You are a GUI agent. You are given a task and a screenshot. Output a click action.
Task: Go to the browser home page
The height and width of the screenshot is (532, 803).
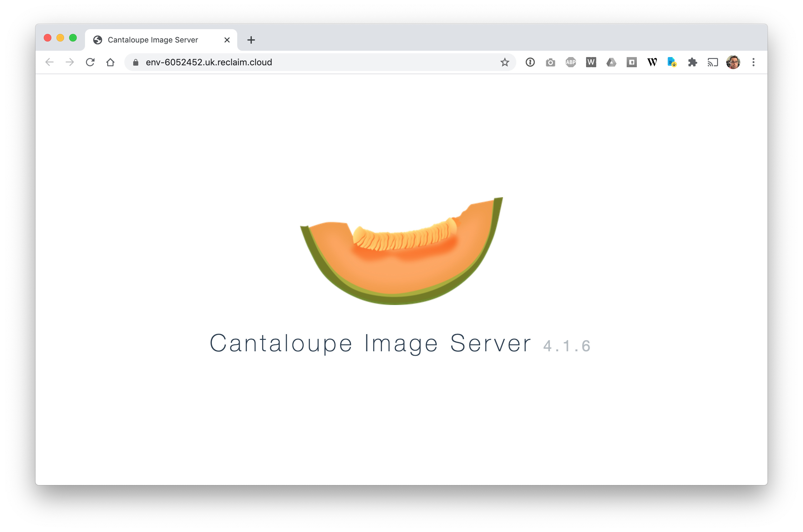coord(110,62)
